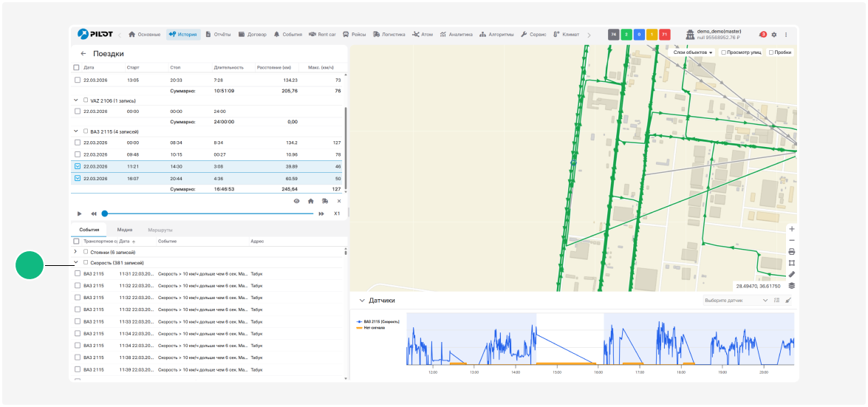Open settings gear in top bar
Viewport: 868px width, 407px height.
tap(774, 35)
